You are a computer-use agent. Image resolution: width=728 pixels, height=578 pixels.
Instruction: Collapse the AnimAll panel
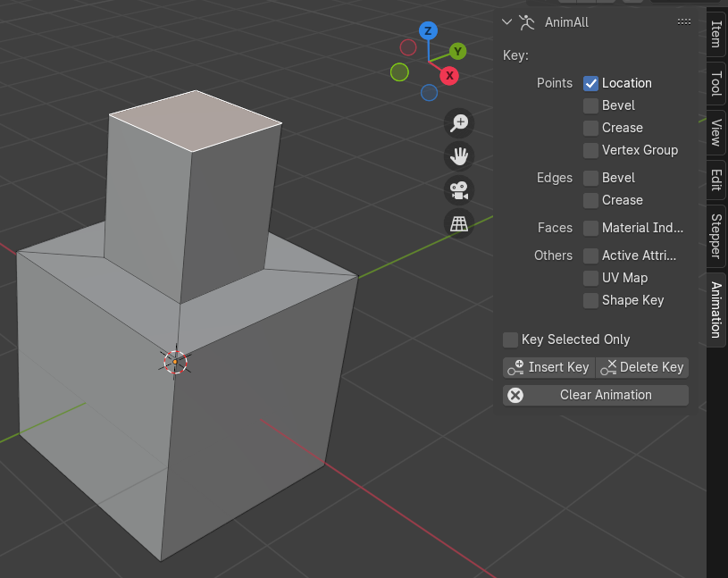pos(507,21)
